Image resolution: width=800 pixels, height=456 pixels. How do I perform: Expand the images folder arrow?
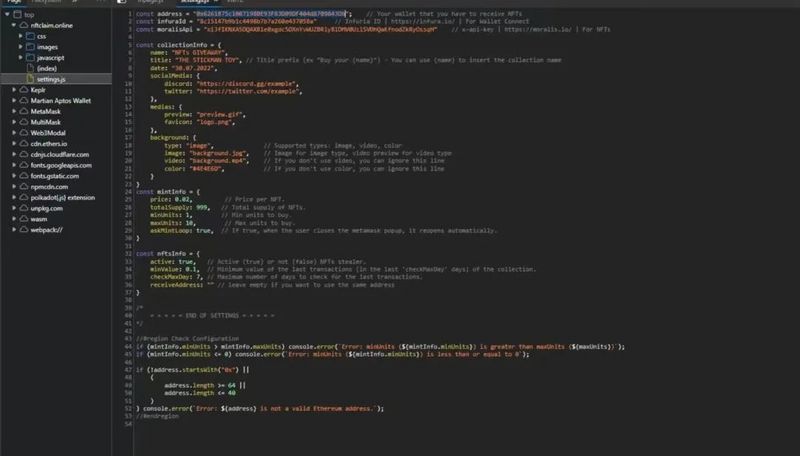20,46
